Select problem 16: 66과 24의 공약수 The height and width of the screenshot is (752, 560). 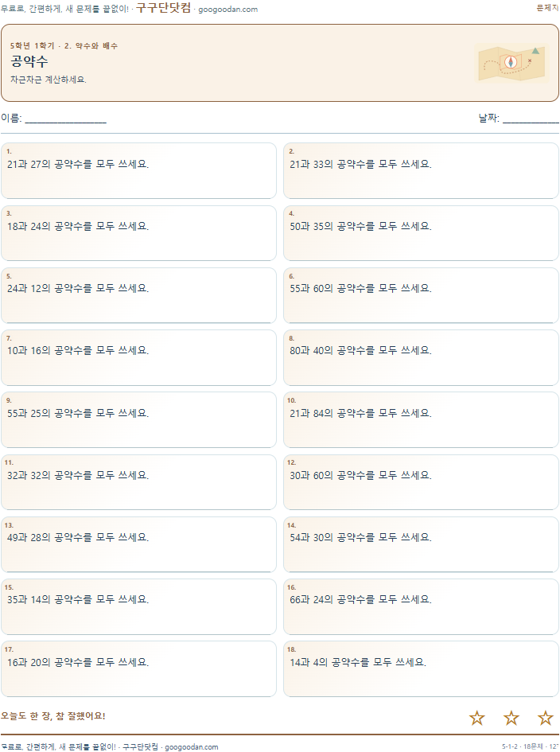(421, 606)
